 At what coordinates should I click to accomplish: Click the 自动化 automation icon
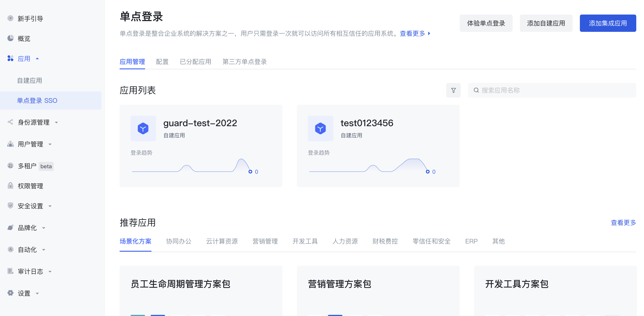click(10, 249)
